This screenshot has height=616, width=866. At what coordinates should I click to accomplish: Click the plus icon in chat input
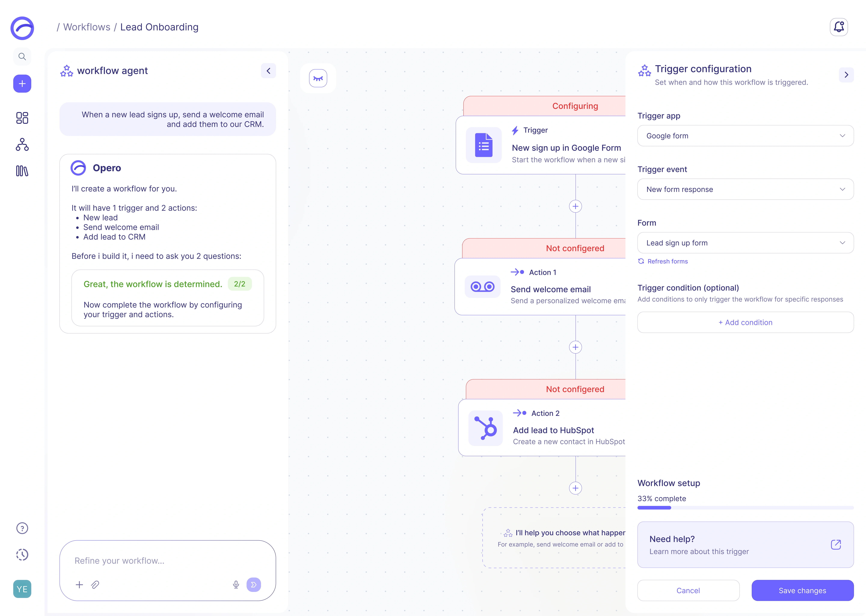coord(79,585)
